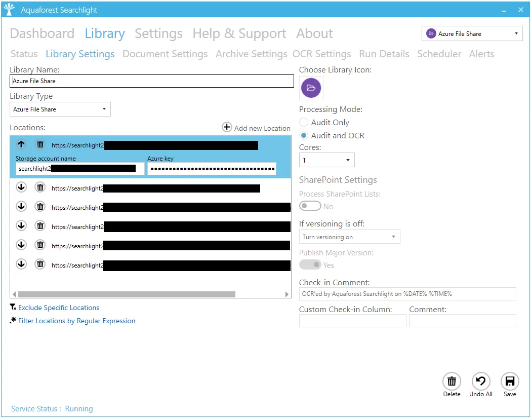532x419 pixels.
Task: Click Exclude Specific Locations link
Action: coord(59,308)
